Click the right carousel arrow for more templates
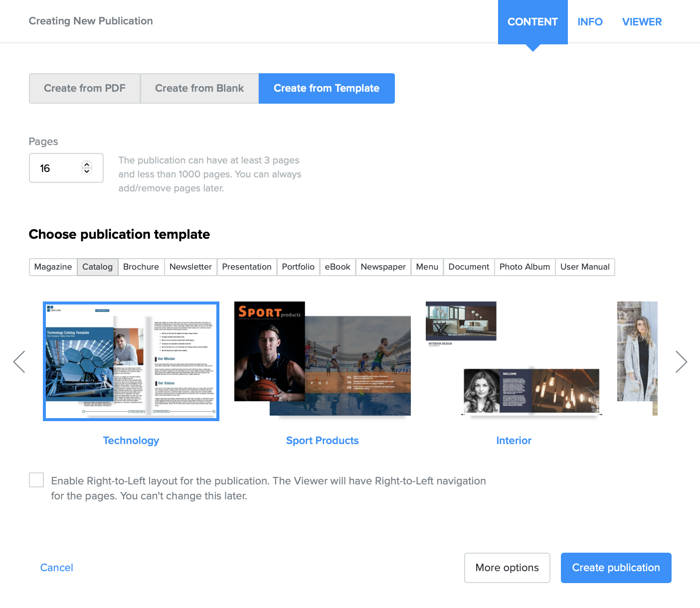The width and height of the screenshot is (700, 608). point(681,362)
